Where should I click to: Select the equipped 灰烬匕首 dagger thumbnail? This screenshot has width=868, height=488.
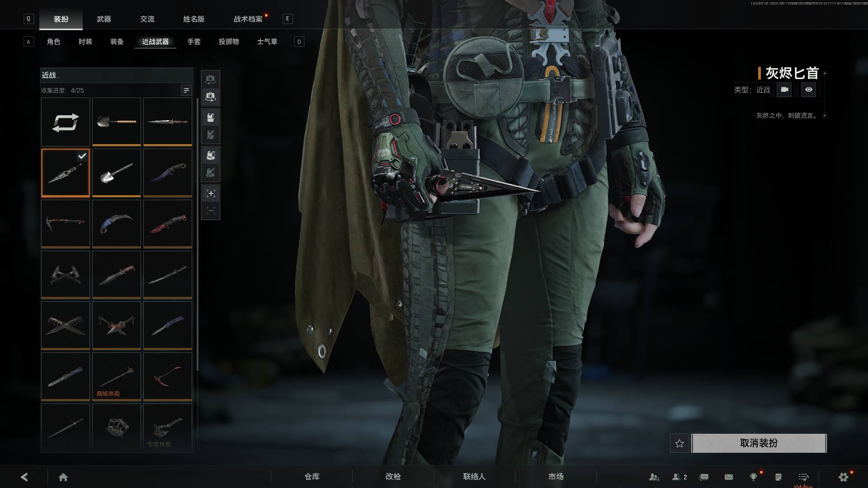[x=66, y=173]
